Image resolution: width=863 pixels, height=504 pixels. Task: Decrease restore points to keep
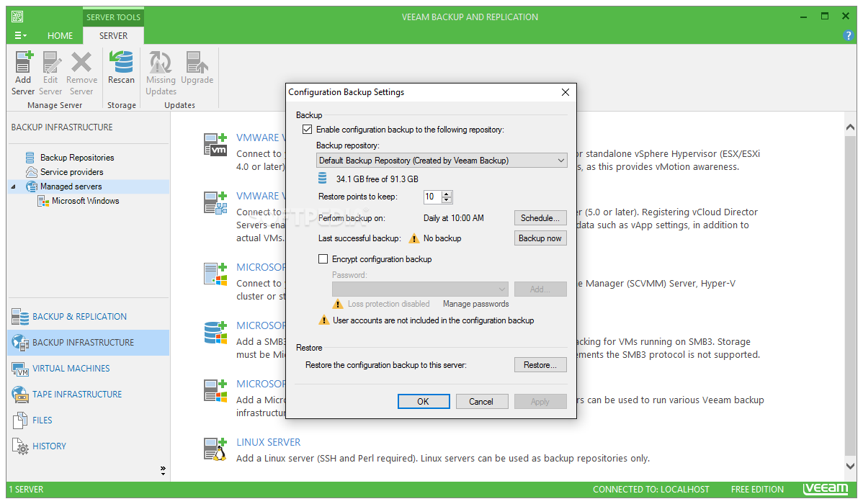pos(447,200)
